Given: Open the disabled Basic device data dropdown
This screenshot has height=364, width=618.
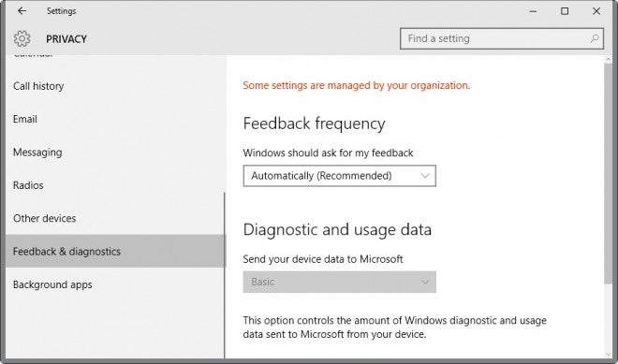Looking at the screenshot, I should tap(339, 282).
